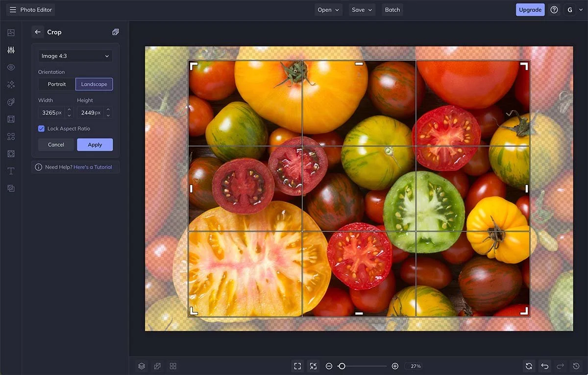Viewport: 588px width, 375px height.
Task: Click inside the Width pixel input field
Action: pyautogui.click(x=51, y=112)
